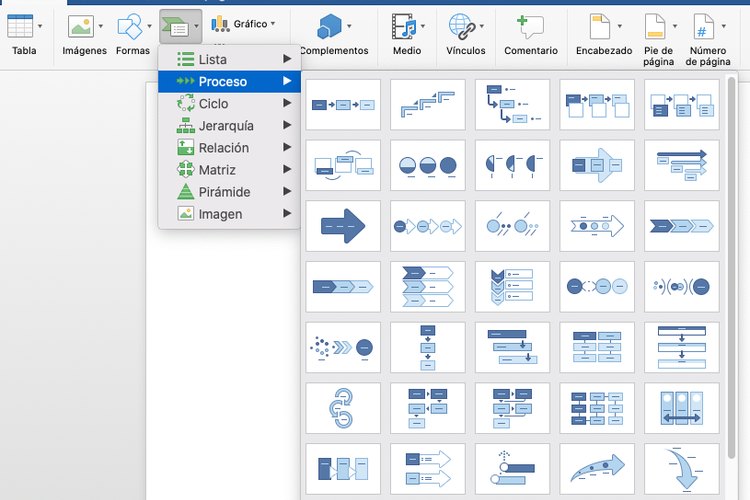The width and height of the screenshot is (750, 500).
Task: Open the dropdown arrow next to Encabezado
Action: point(620,26)
